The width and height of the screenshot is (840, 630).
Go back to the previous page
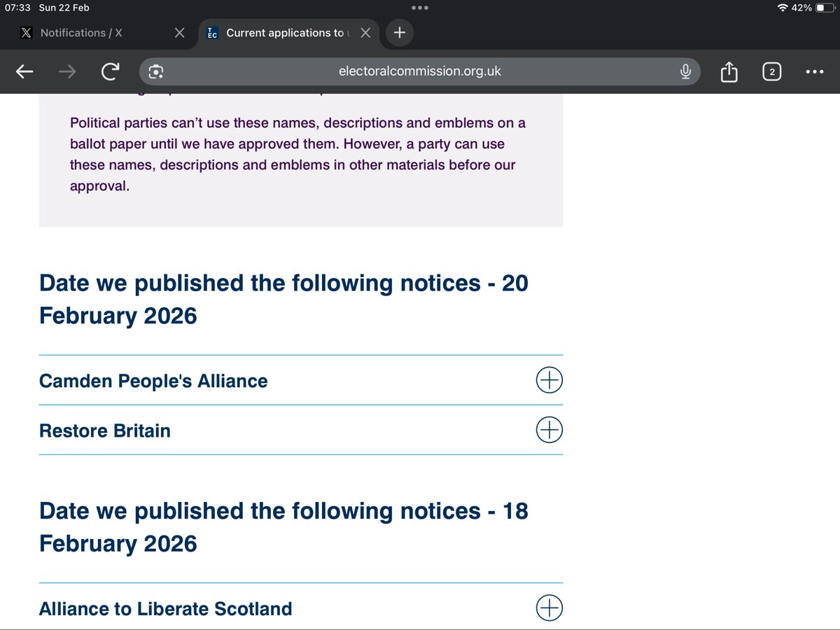tap(24, 71)
